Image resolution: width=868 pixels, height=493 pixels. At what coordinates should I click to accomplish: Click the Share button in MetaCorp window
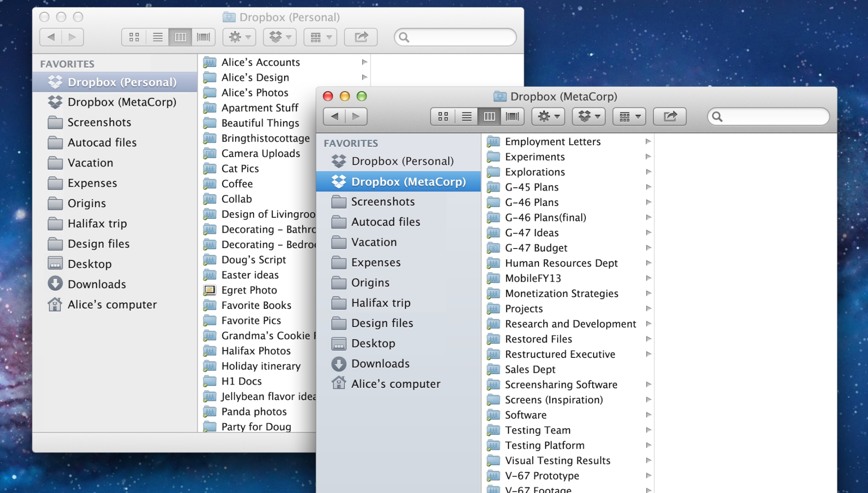(x=670, y=117)
